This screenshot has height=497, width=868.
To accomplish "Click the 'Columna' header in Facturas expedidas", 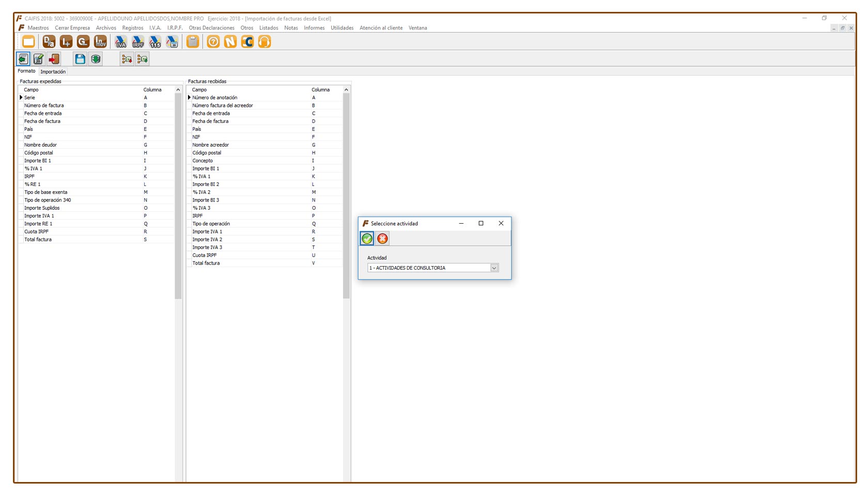I will pyautogui.click(x=152, y=90).
